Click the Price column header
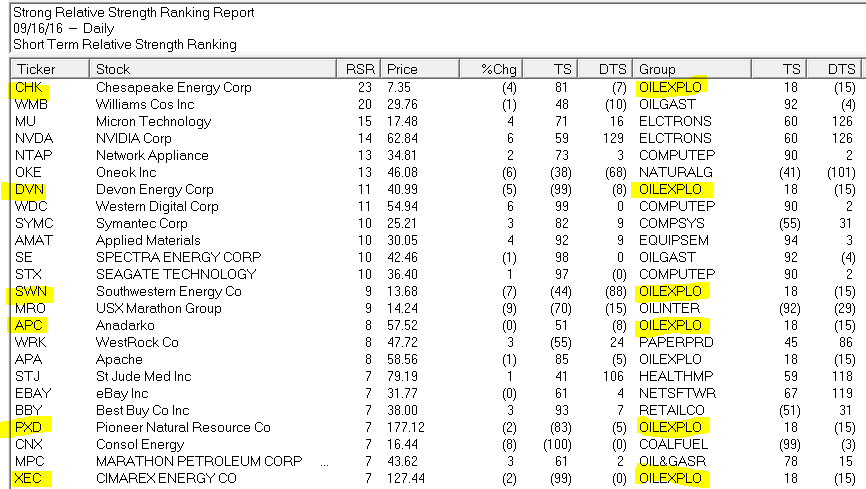 pos(420,69)
